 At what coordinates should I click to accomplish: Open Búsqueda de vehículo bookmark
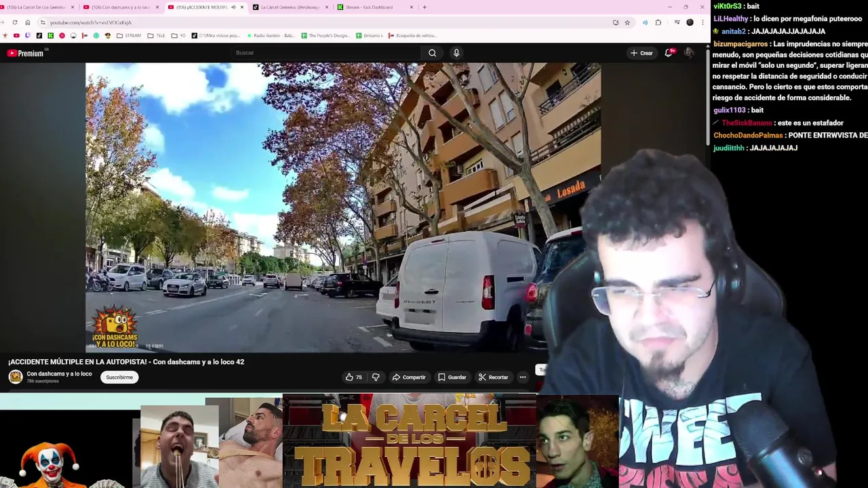[x=412, y=35]
